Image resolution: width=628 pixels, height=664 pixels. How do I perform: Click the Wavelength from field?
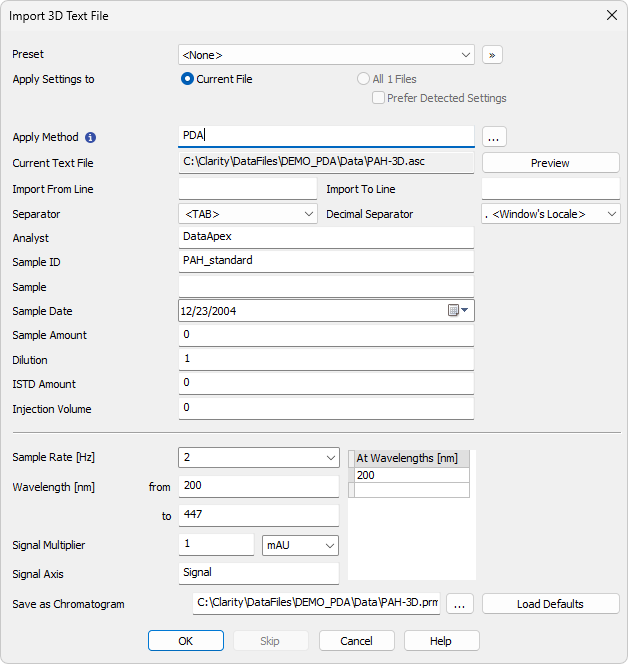coord(259,487)
